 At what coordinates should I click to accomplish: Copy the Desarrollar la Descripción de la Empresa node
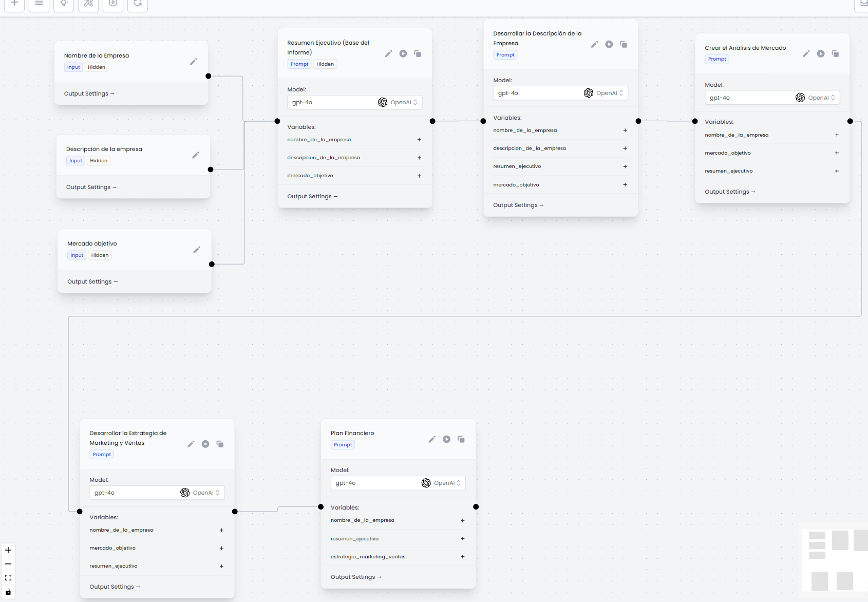pos(624,44)
